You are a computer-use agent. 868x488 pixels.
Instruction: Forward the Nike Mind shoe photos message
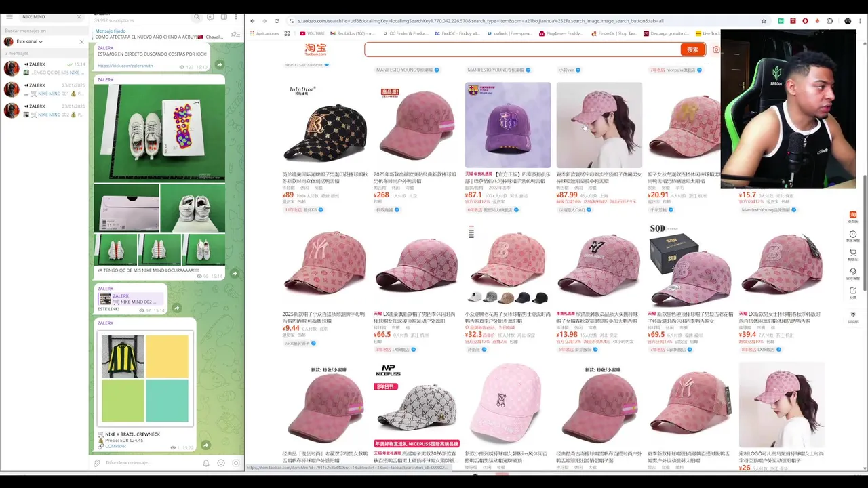pyautogui.click(x=234, y=274)
